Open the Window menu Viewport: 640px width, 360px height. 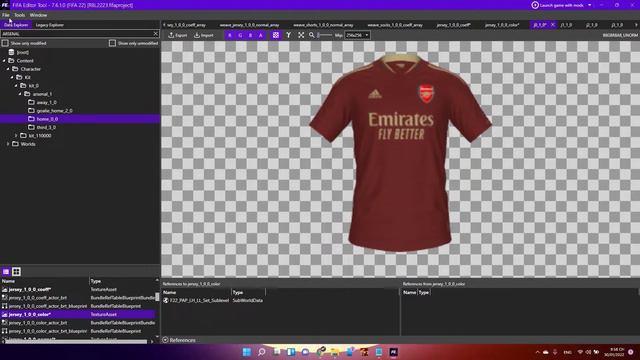point(38,15)
